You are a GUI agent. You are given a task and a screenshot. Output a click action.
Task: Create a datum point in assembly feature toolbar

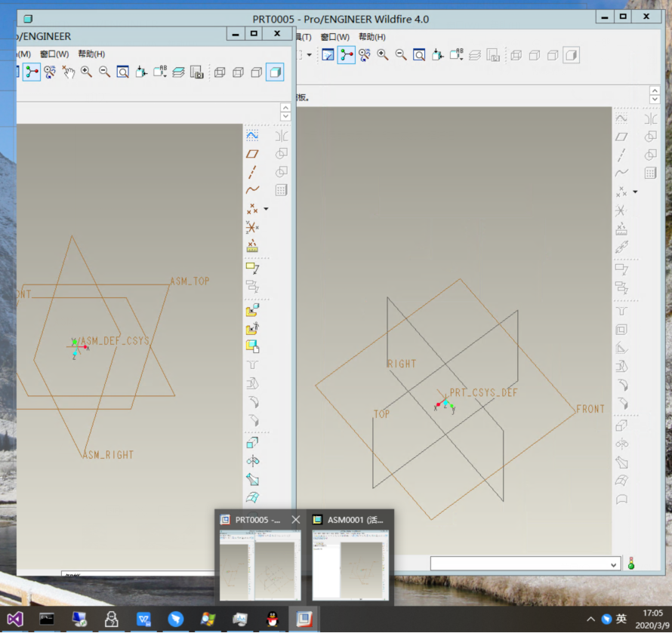(252, 208)
